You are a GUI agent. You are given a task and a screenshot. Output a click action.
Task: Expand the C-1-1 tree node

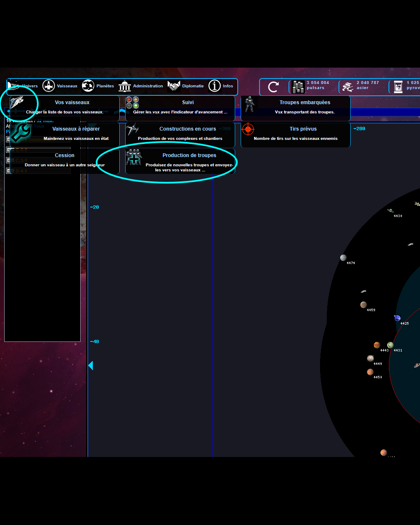tap(8, 150)
